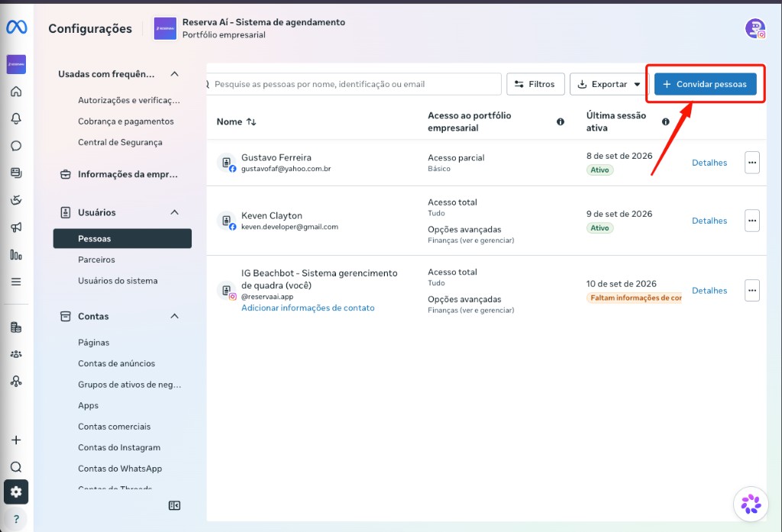
Task: Open help question mark icon
Action: tap(16, 519)
